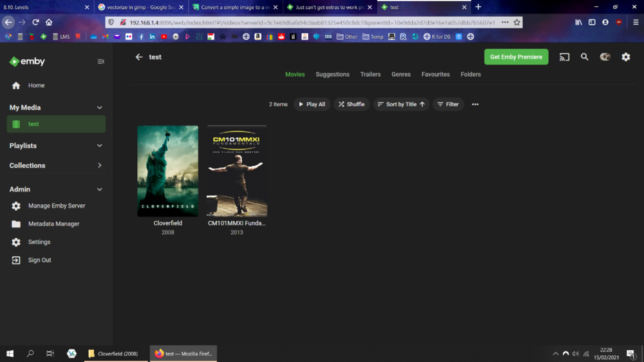Click Play All button
The image size is (644, 362).
(312, 104)
